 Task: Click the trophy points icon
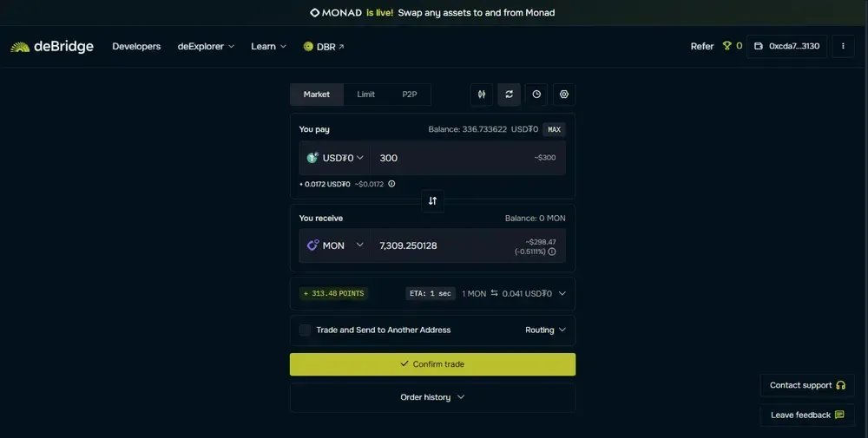[727, 46]
